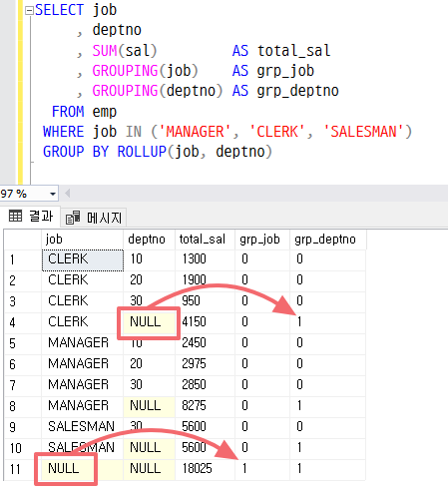Select the grp_deptno column header

coord(328,240)
